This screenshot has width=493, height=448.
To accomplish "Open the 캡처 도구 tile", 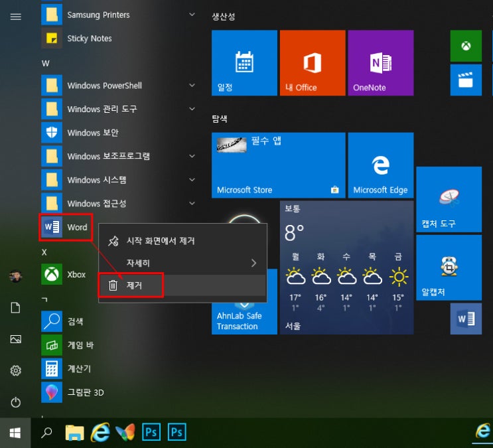I will click(x=449, y=200).
